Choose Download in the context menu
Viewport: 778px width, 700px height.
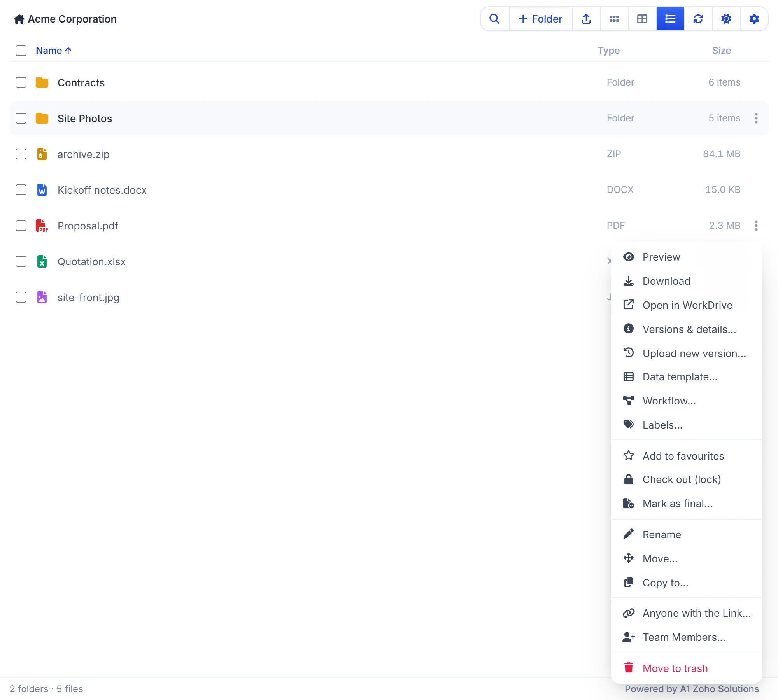pos(687,281)
